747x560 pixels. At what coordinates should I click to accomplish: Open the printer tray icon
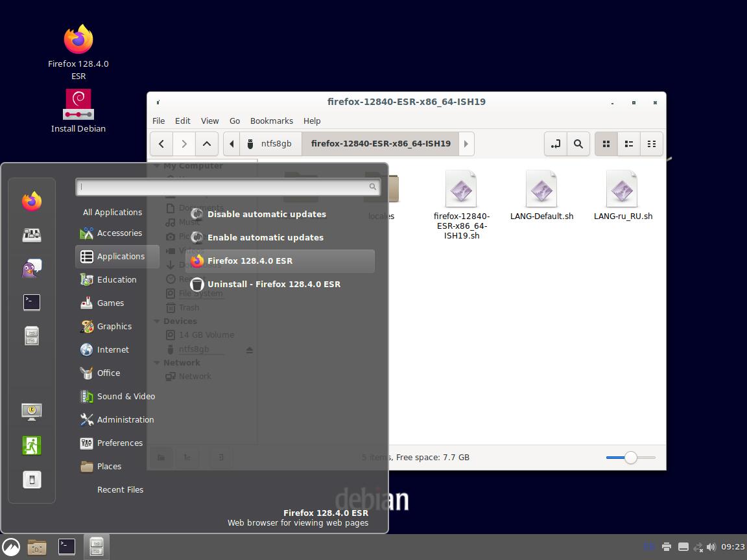point(667,546)
